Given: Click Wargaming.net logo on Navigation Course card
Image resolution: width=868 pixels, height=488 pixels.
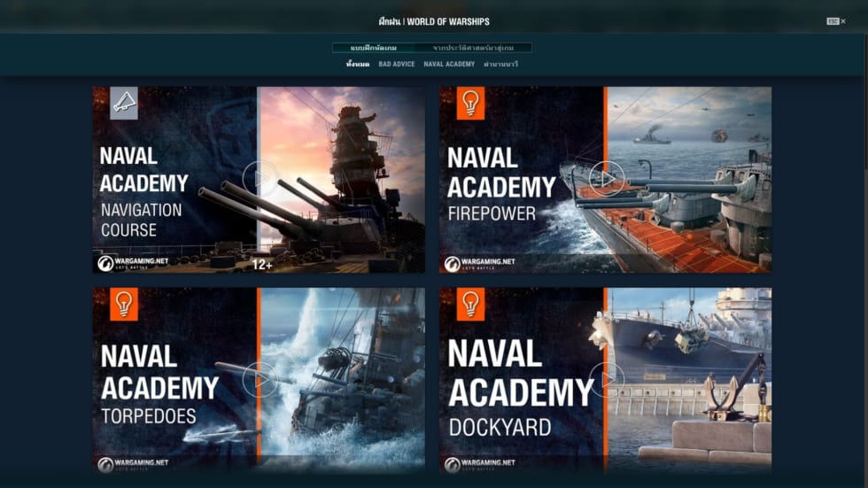Looking at the screenshot, I should (x=133, y=263).
